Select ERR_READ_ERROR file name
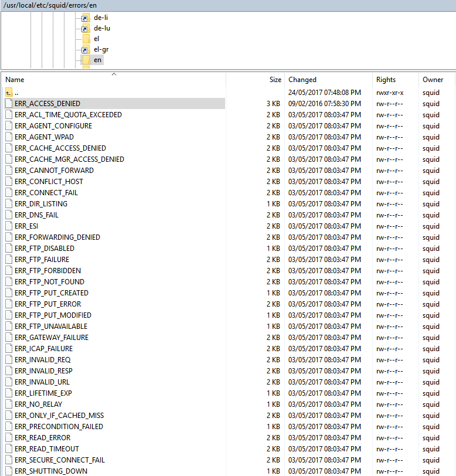Viewport: 456px width, 476px height. click(43, 437)
